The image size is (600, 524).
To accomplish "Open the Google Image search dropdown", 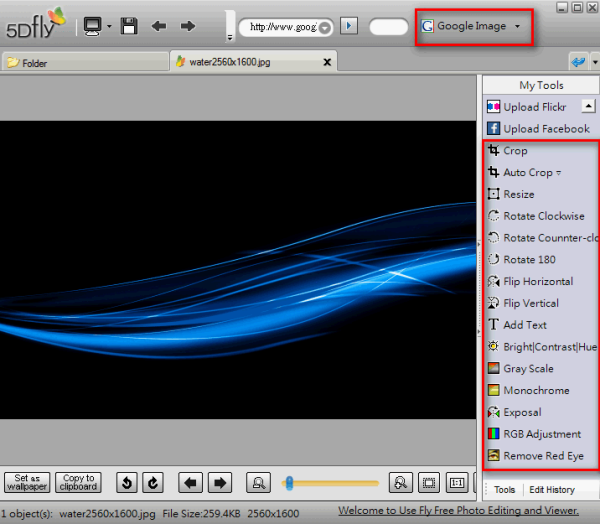I will 517,26.
